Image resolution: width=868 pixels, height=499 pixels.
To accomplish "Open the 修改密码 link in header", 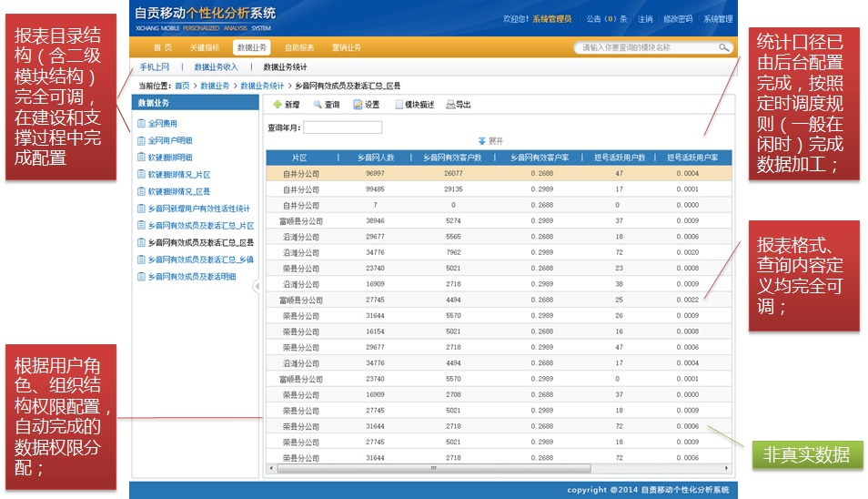I will [677, 19].
